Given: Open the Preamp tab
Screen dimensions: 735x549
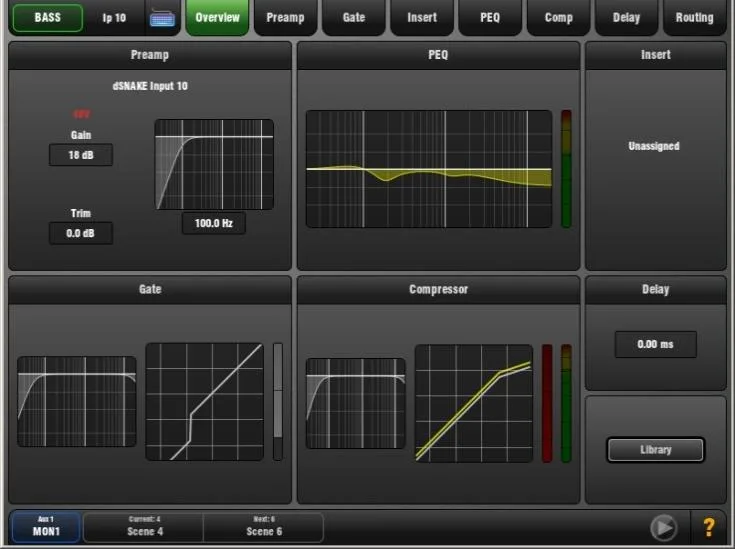Looking at the screenshot, I should (x=285, y=17).
